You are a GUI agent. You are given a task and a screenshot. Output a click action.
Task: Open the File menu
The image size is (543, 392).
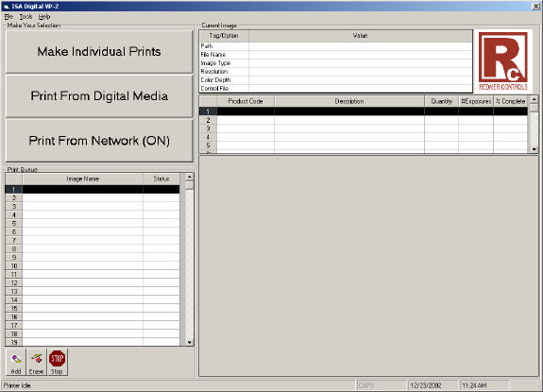8,17
